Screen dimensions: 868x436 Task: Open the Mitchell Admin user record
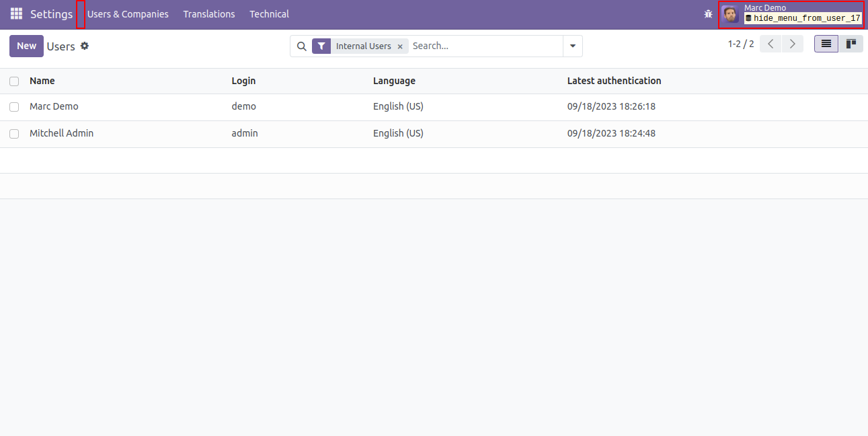pos(61,133)
